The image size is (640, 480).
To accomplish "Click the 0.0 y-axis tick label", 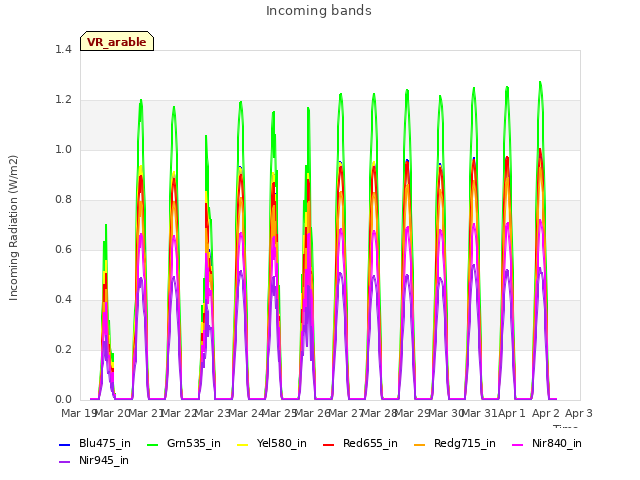I will (x=63, y=400).
